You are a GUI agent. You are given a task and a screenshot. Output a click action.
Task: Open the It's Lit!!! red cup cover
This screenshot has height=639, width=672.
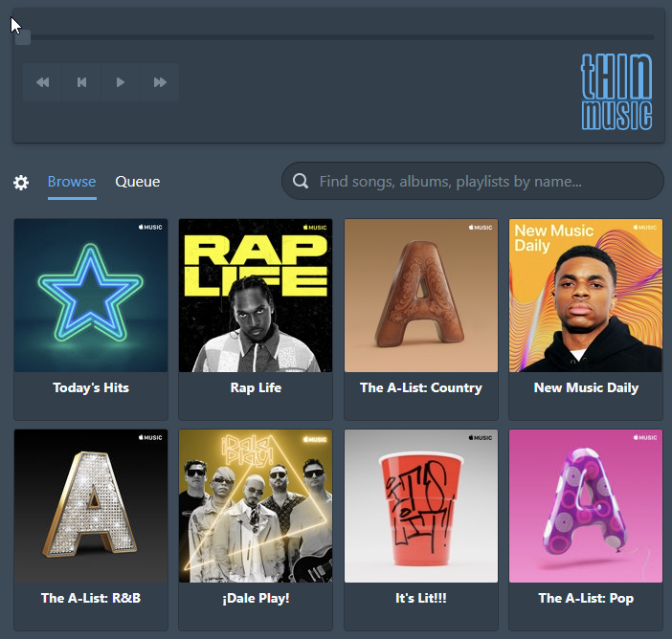[x=421, y=506]
